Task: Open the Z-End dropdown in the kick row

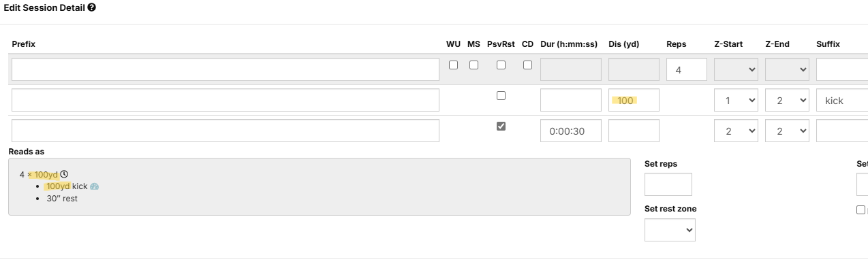Action: coord(787,100)
